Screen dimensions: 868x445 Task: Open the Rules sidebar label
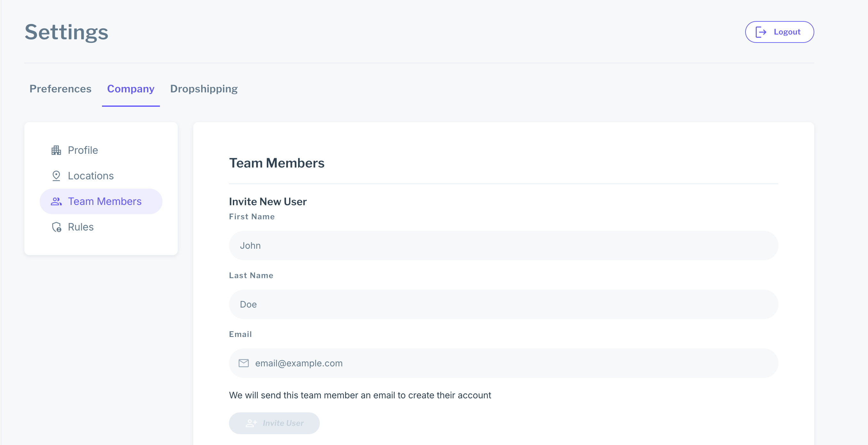click(x=81, y=227)
